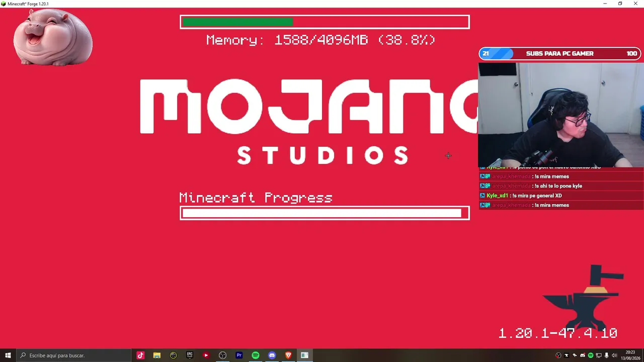Click the streamer webcam feed
This screenshot has height=362, width=644.
[561, 115]
